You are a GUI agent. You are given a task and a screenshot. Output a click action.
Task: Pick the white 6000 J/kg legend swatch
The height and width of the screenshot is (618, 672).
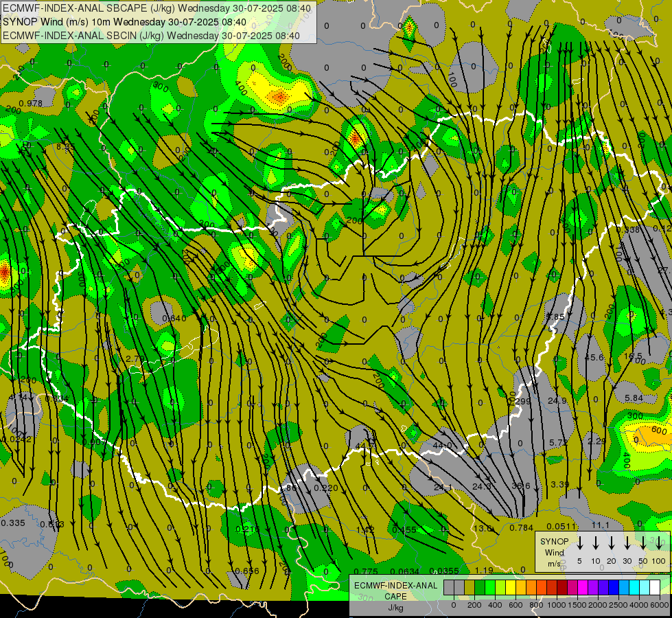click(x=656, y=587)
